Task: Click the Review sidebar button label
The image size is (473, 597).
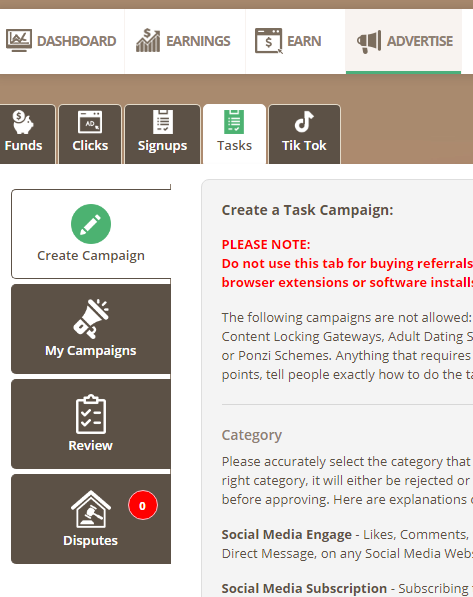Action: point(91,445)
